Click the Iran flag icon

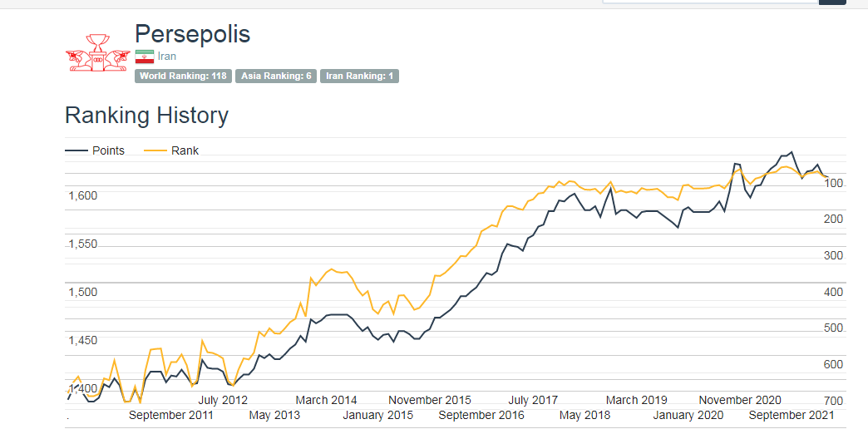tap(145, 57)
